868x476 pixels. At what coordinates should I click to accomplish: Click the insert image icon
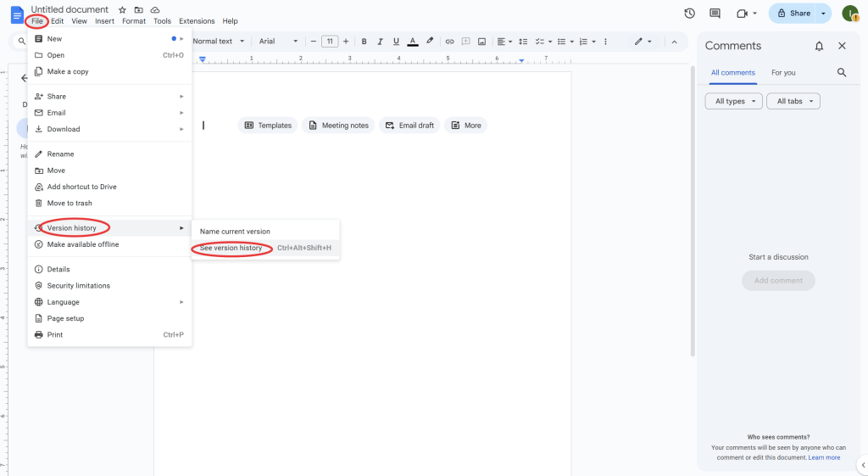point(481,42)
